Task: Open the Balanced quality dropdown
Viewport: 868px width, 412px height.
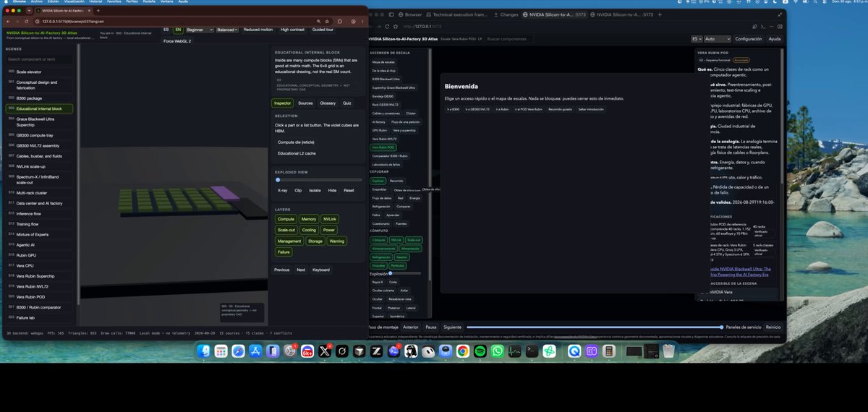Action: [227, 30]
